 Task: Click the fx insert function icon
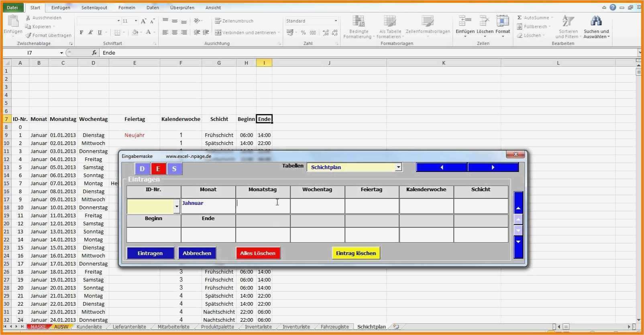coord(94,53)
